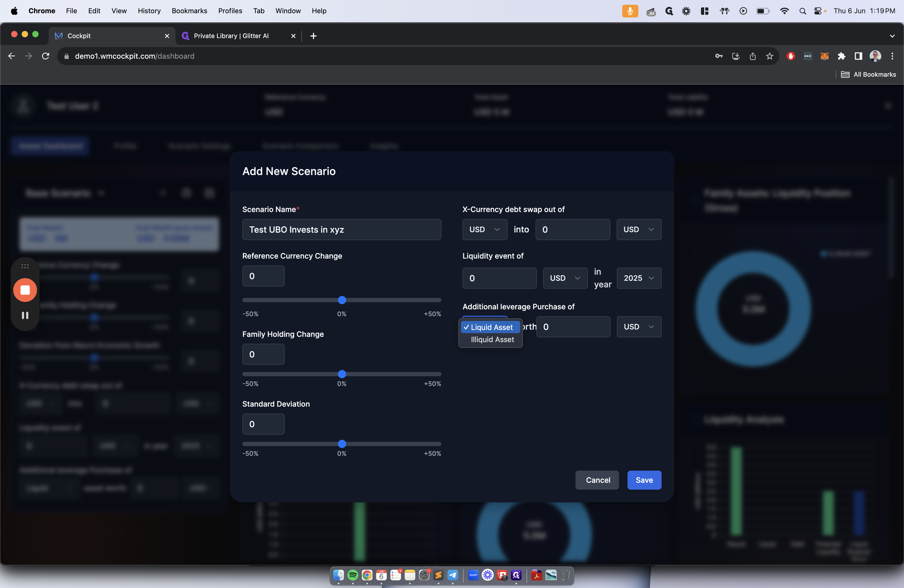
Task: Open the Chrome profile avatar
Action: [875, 56]
